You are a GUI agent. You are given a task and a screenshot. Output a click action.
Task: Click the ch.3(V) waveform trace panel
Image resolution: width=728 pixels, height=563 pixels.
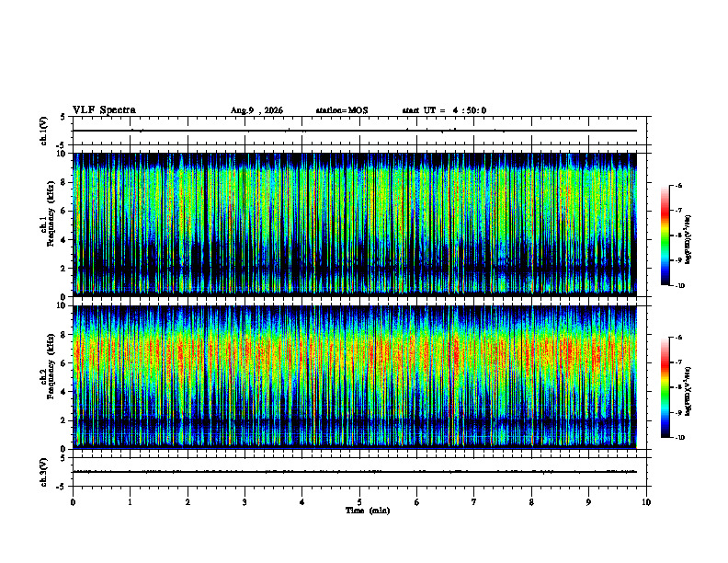(359, 472)
